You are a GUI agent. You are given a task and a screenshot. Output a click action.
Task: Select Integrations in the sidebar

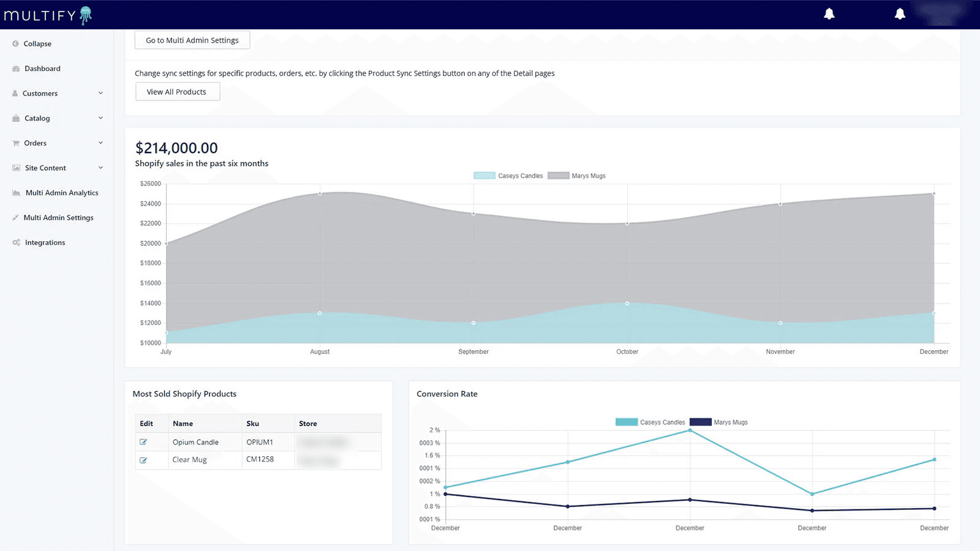[x=45, y=242]
